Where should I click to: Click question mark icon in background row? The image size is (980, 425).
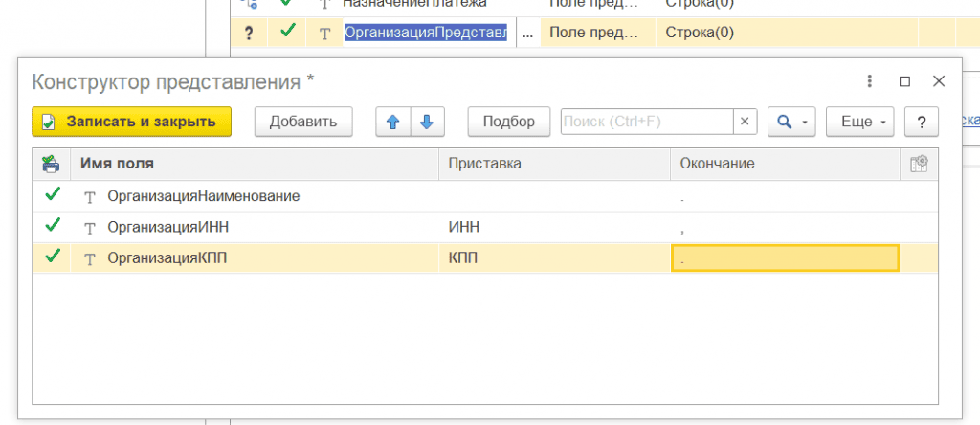point(249,34)
